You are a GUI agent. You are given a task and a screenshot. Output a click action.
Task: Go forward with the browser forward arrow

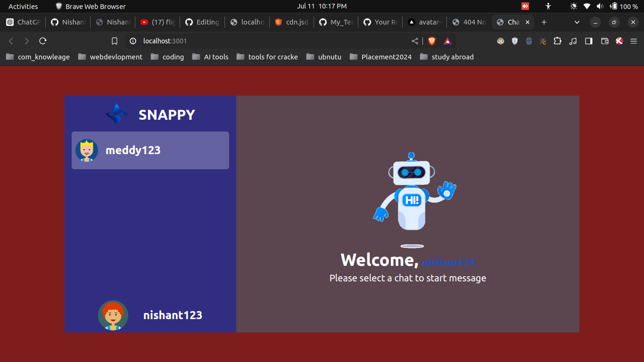(x=27, y=41)
